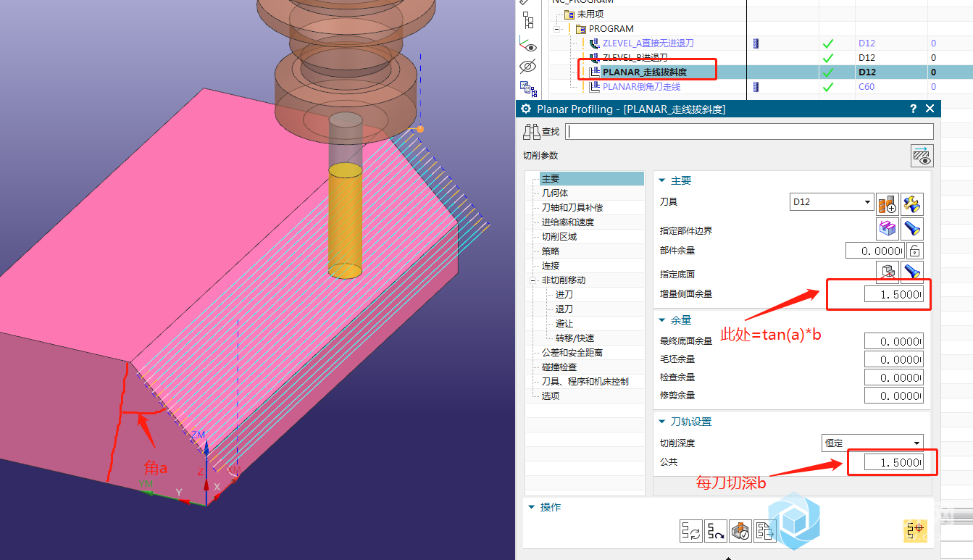Click the dialog help question mark
Image resolution: width=973 pixels, height=560 pixels.
(x=913, y=109)
